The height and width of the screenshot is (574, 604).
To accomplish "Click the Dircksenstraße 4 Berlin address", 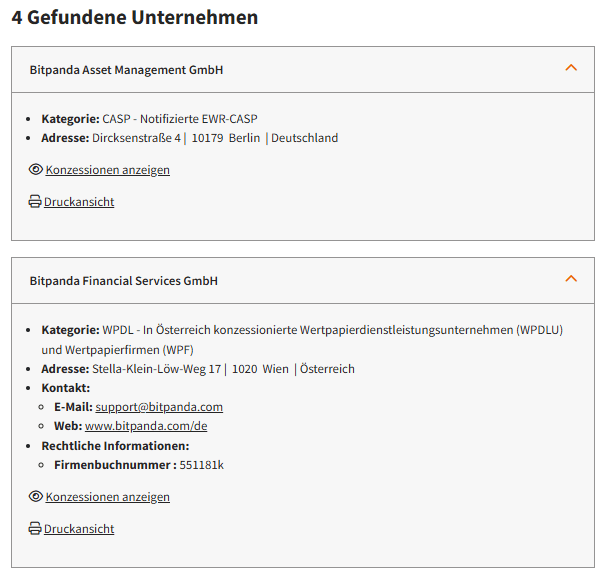I will 215,138.
